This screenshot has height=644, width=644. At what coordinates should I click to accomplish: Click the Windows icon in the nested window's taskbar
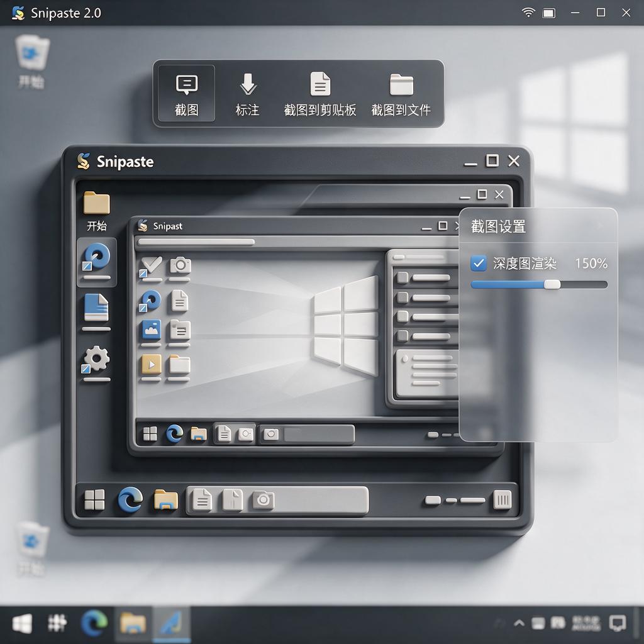click(150, 434)
